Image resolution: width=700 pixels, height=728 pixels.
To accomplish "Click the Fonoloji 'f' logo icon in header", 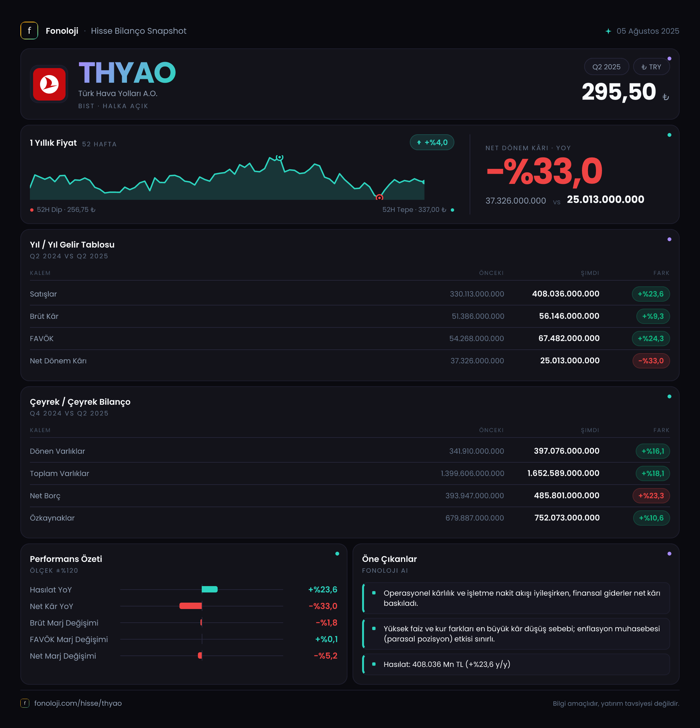I will [29, 31].
